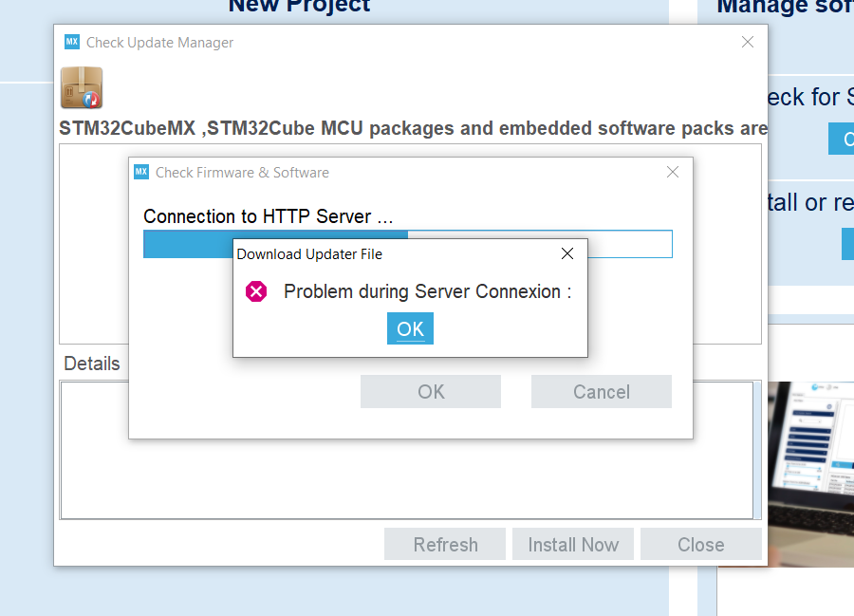Click the laptop thumbnail image on the right

coord(811,474)
